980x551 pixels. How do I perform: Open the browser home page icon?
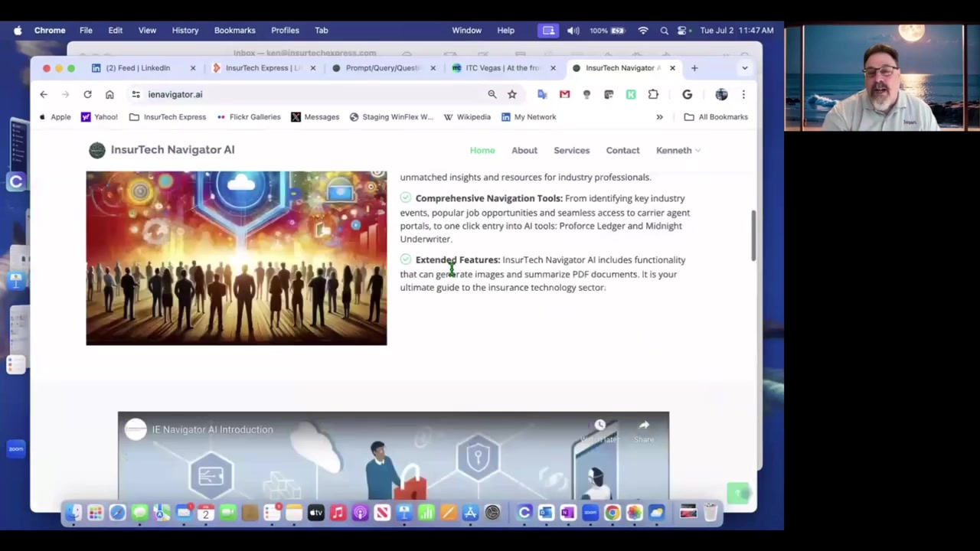click(x=109, y=94)
